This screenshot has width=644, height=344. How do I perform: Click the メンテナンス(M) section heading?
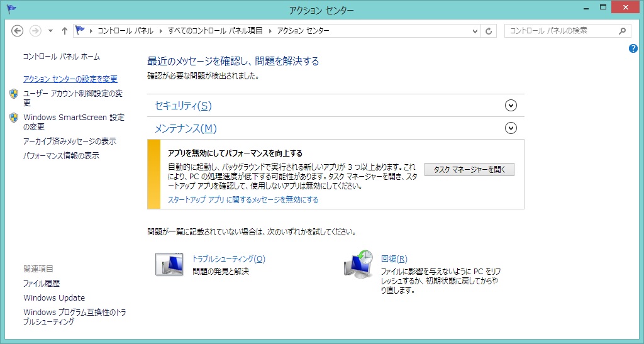186,128
